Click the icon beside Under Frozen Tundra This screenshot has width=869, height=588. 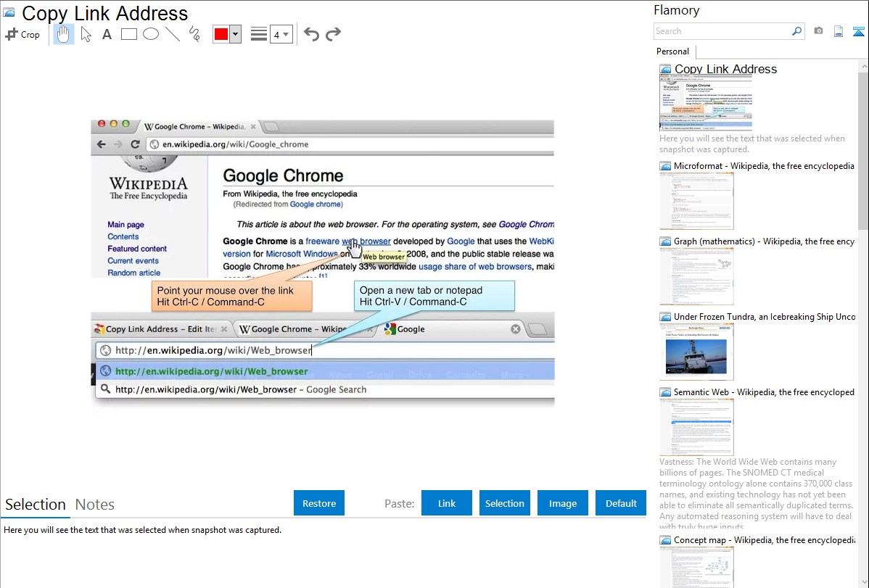point(666,317)
